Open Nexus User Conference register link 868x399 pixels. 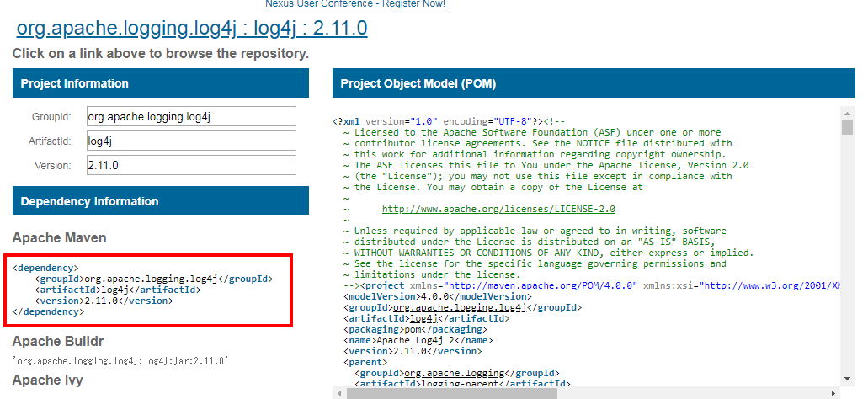354,4
